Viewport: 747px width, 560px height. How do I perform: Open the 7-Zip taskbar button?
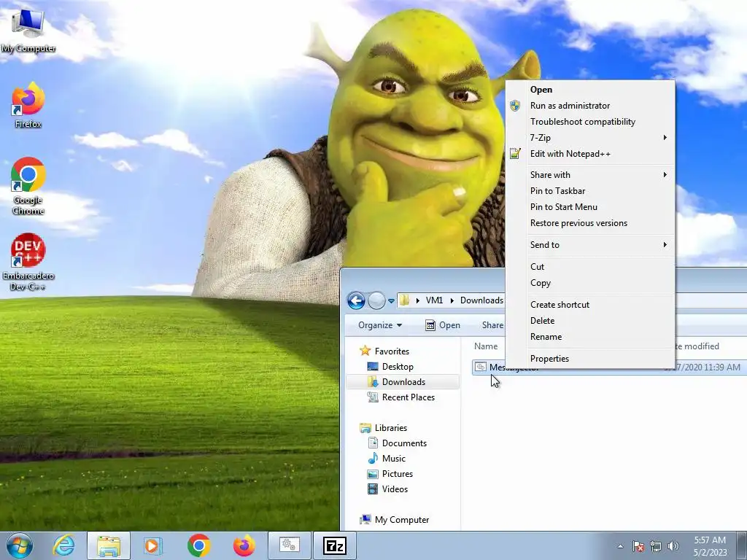click(334, 545)
